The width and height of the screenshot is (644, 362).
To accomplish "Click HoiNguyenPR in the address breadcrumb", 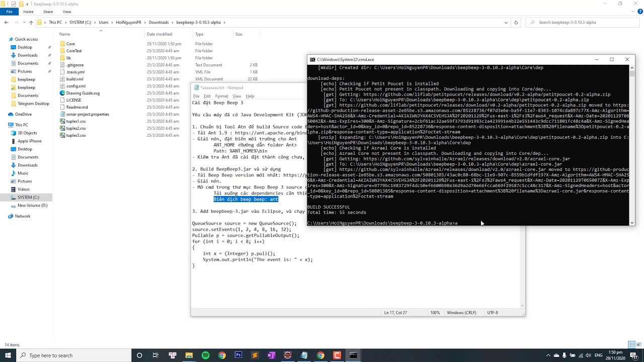I will click(x=128, y=23).
